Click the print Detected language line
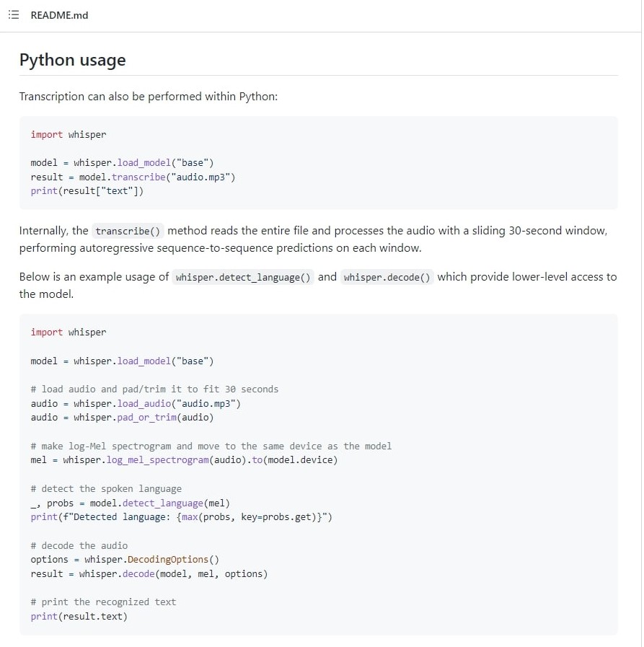The image size is (644, 647). [182, 517]
